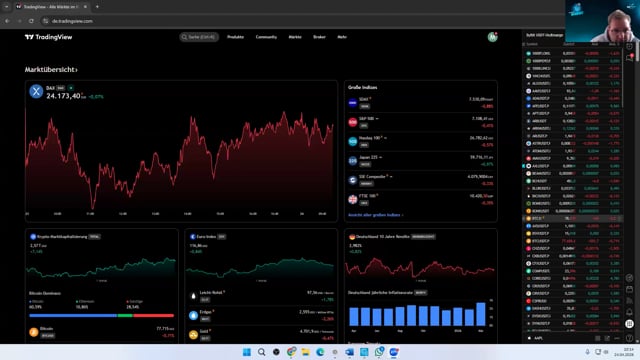Click the blue Bitcoin segment of the dominance bar
Image resolution: width=640 pixels, height=360 pixels.
(73, 316)
